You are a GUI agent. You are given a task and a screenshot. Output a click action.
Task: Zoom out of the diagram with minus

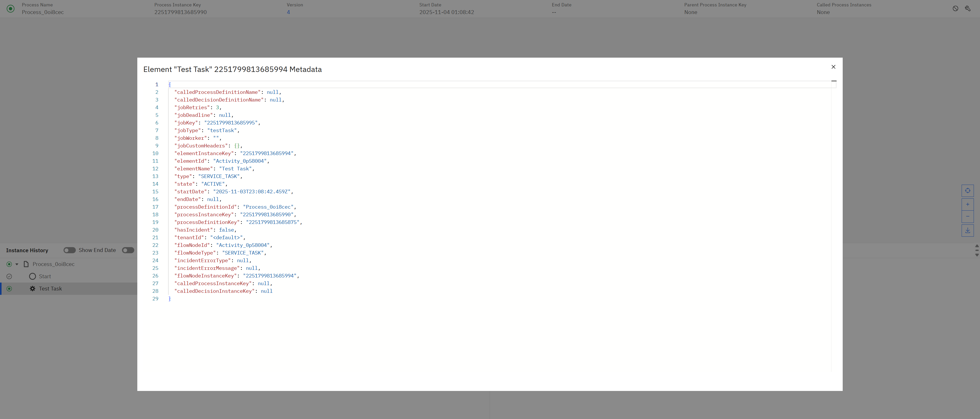[967, 216]
